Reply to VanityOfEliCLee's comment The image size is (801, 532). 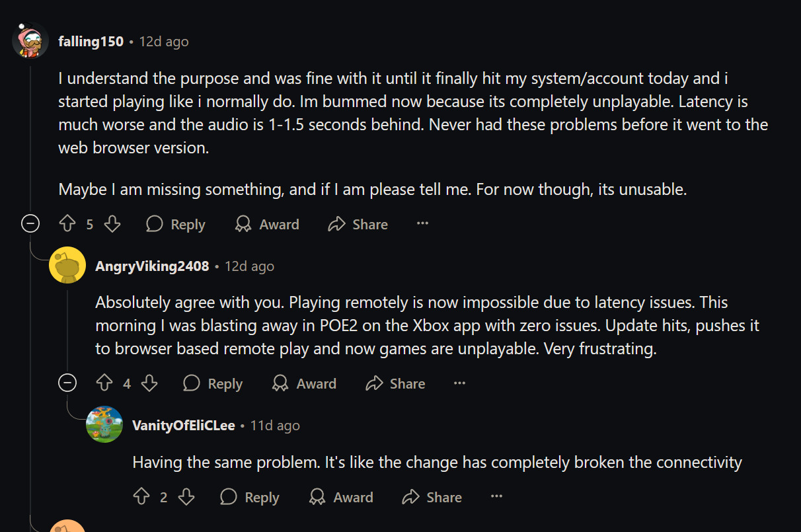[x=250, y=497]
